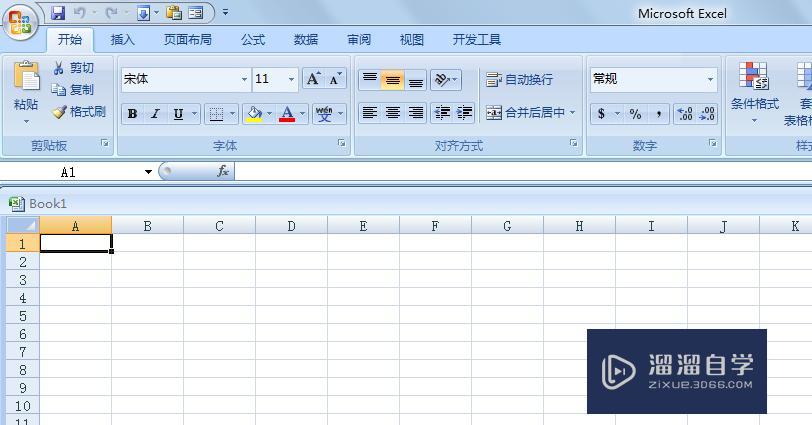Open the 字体 dialog launcher
This screenshot has width=812, height=425.
point(342,143)
